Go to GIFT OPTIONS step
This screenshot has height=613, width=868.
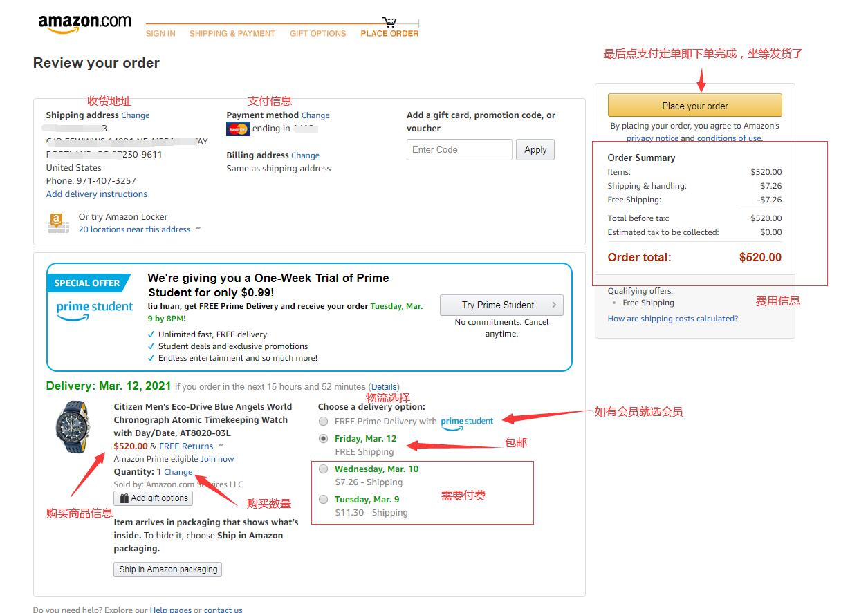[318, 33]
